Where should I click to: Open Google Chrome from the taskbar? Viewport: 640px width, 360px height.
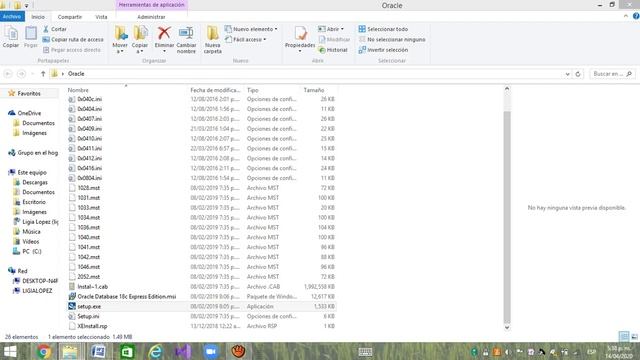click(x=44, y=351)
